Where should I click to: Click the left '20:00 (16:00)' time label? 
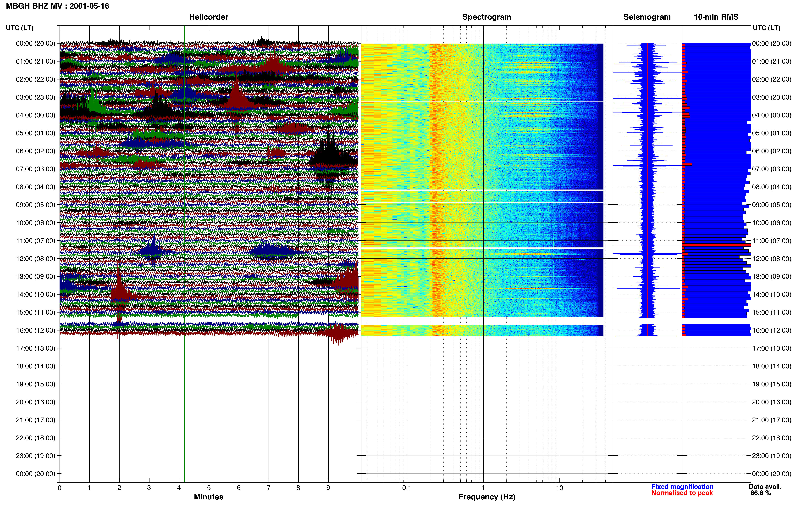point(35,402)
